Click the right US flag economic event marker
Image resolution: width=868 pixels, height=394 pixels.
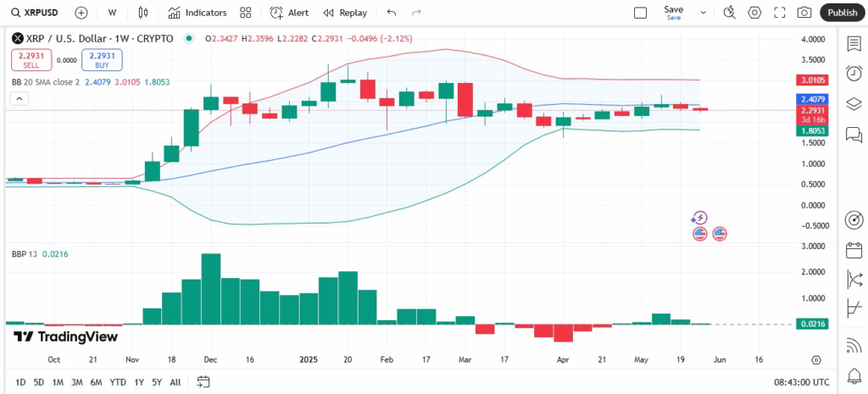point(719,234)
